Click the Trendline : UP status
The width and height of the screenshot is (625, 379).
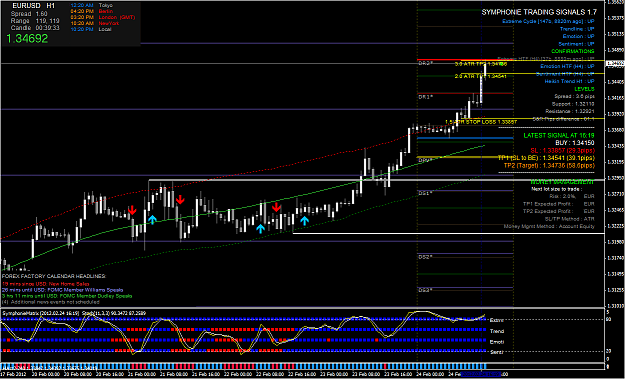point(577,29)
